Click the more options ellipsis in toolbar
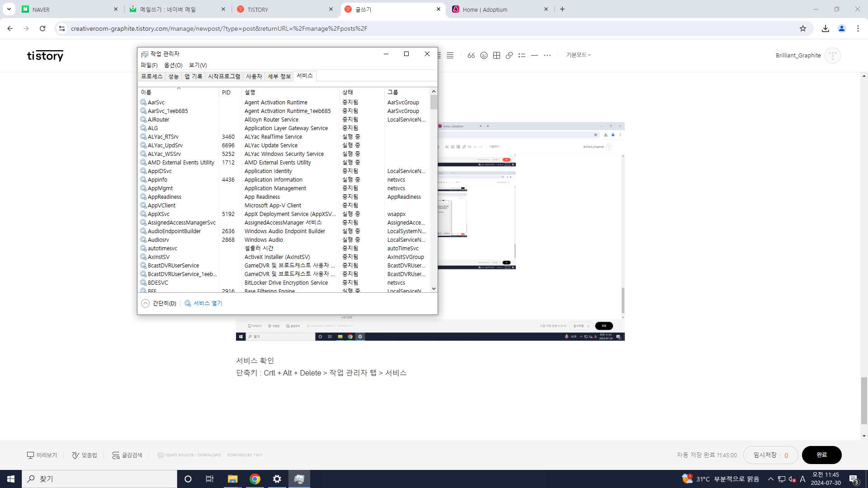Screen dimensions: 868x488 click(x=547, y=55)
